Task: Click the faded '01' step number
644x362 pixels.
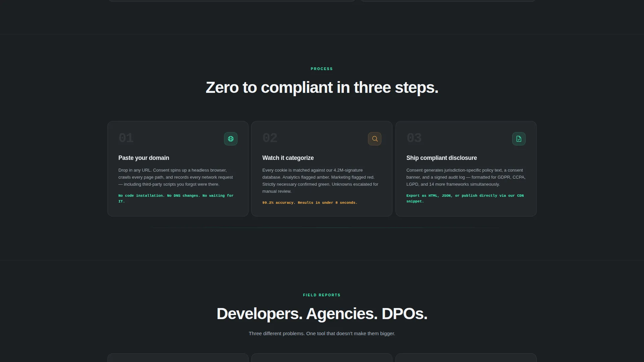Action: tap(126, 138)
